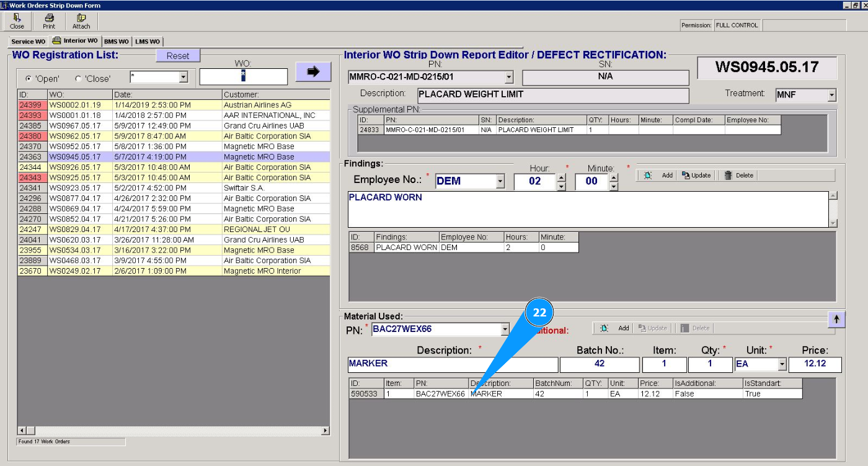Switch to the BMS WO tab
The width and height of the screenshot is (868, 466).
117,42
